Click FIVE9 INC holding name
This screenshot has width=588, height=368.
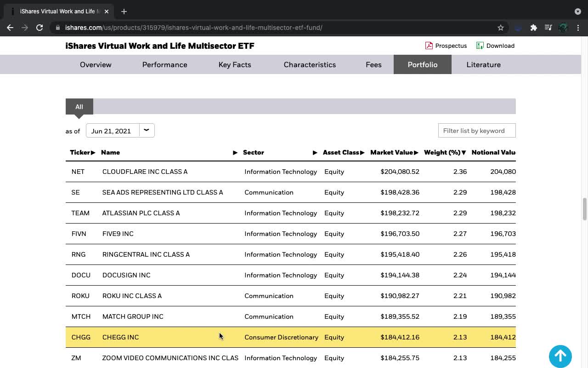(x=118, y=234)
